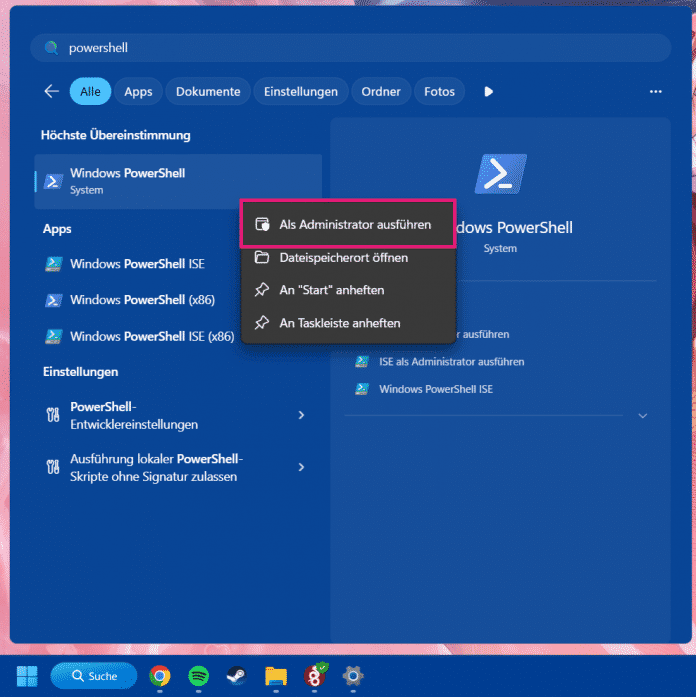Click tools icon beside Ausführung lokaler PowerShell-Skripte

point(53,467)
